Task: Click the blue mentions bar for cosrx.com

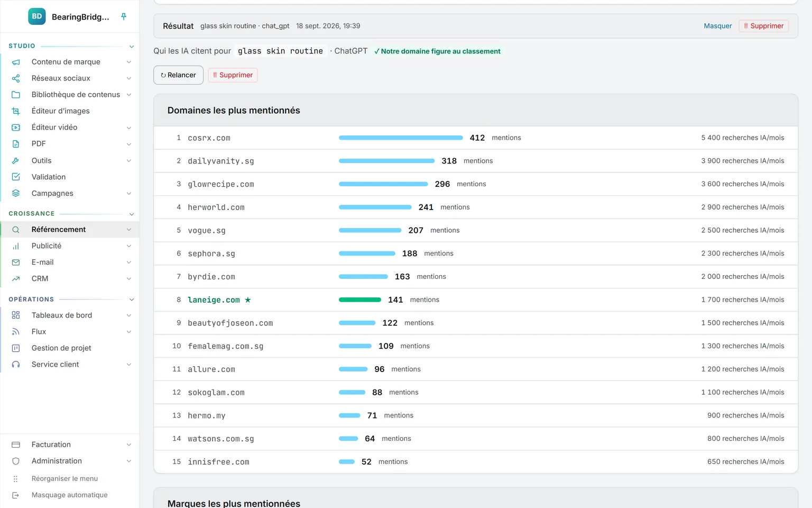Action: click(x=401, y=138)
